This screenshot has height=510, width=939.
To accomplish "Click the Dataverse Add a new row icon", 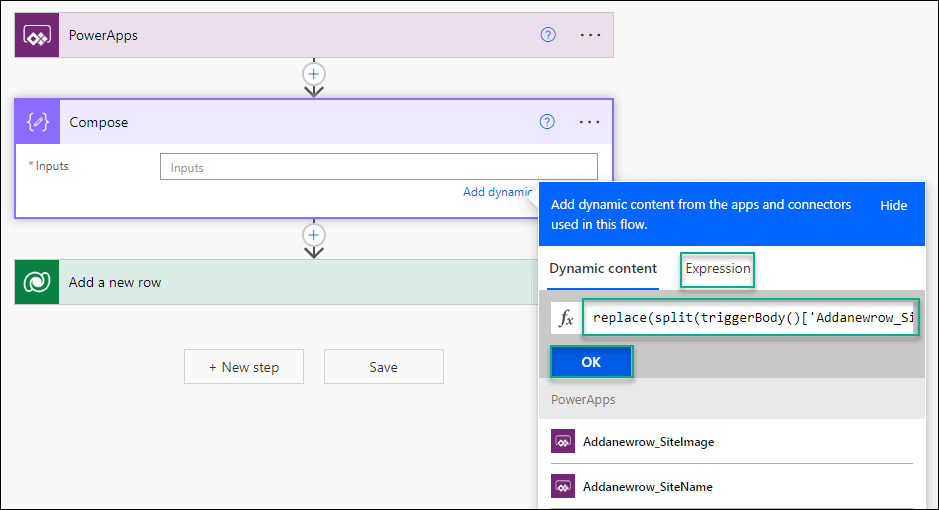I will (37, 282).
